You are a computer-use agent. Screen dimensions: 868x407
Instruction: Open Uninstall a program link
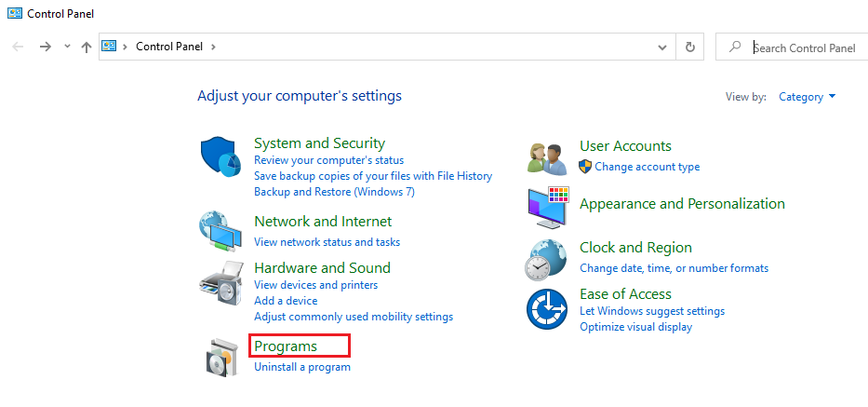tap(302, 367)
